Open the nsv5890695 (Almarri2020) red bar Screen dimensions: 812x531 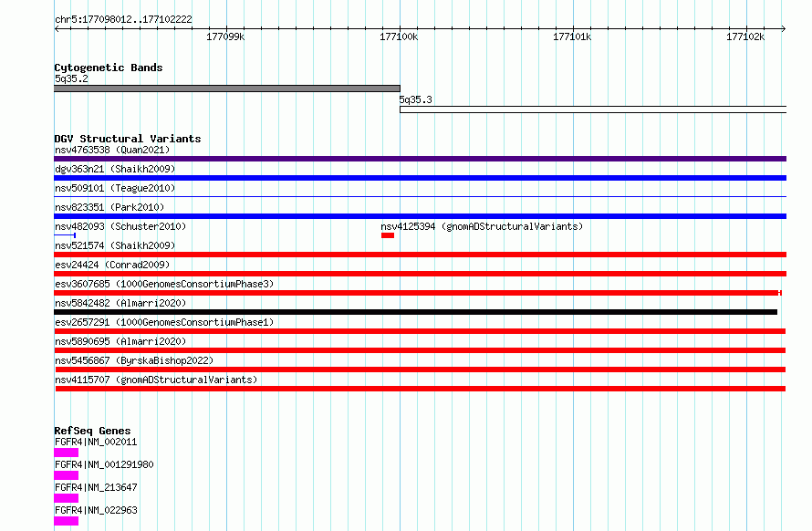tap(420, 350)
